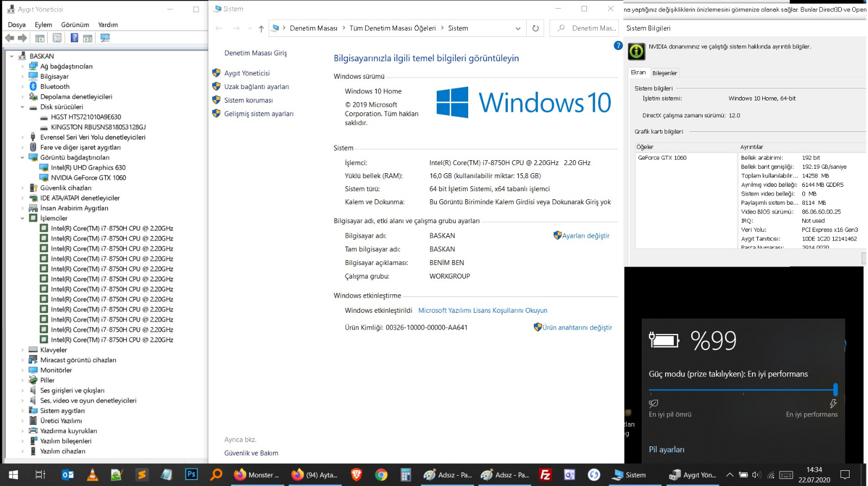Click the Windows Start button
Image resolution: width=868 pixels, height=486 pixels.
pos(13,475)
